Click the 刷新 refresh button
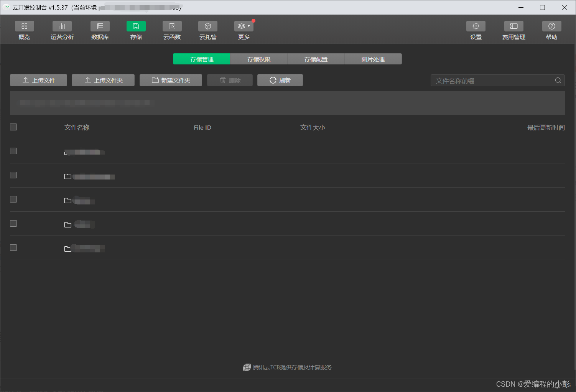This screenshot has width=576, height=392. [x=280, y=80]
